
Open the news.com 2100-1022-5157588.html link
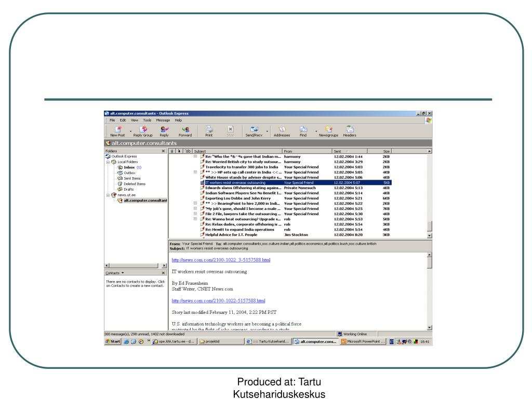pos(219,301)
